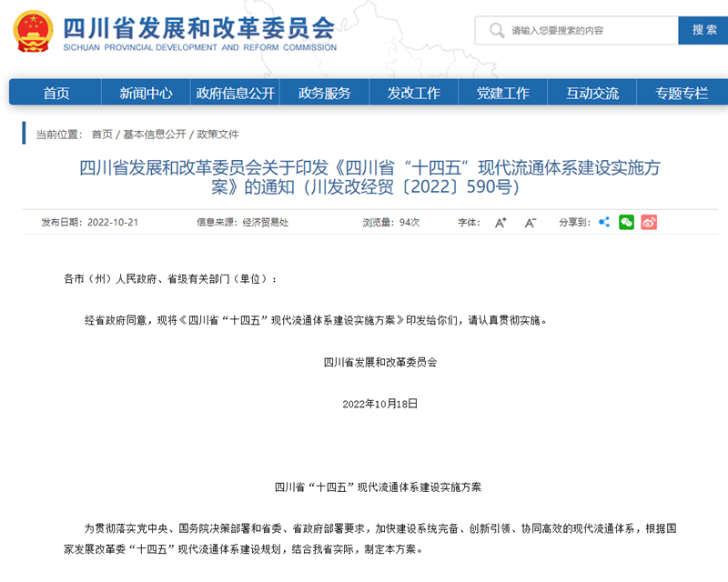Click the English subtitle SICHUAN PROVINCIAL DEVELOPMENT
728x582 pixels.
pos(199,47)
